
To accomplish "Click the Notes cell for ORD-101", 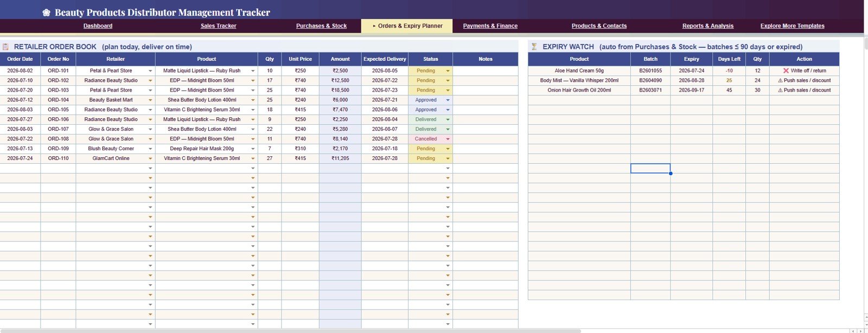I will click(x=486, y=71).
